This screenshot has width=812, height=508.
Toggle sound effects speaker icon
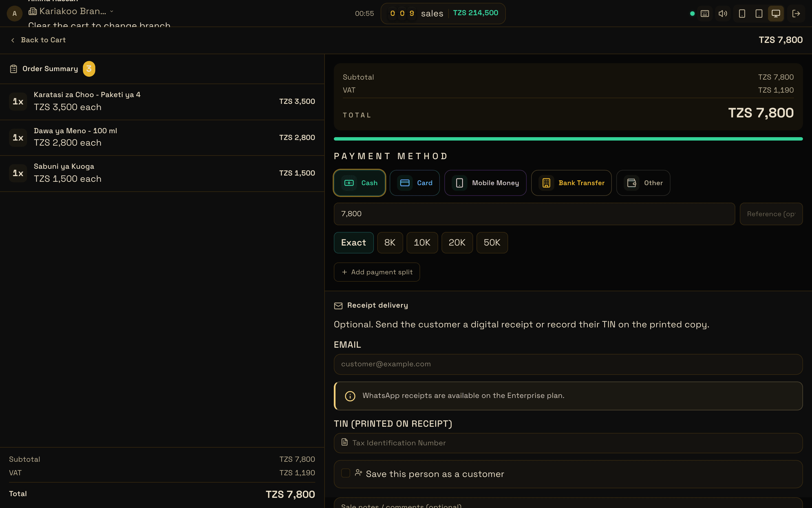click(723, 14)
